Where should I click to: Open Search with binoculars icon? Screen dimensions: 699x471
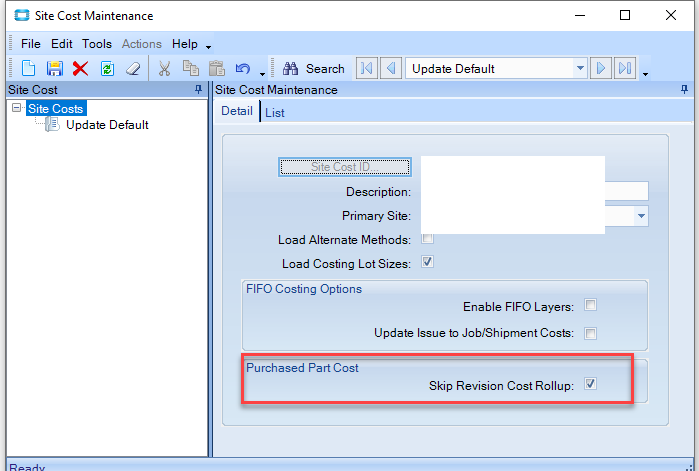(290, 69)
